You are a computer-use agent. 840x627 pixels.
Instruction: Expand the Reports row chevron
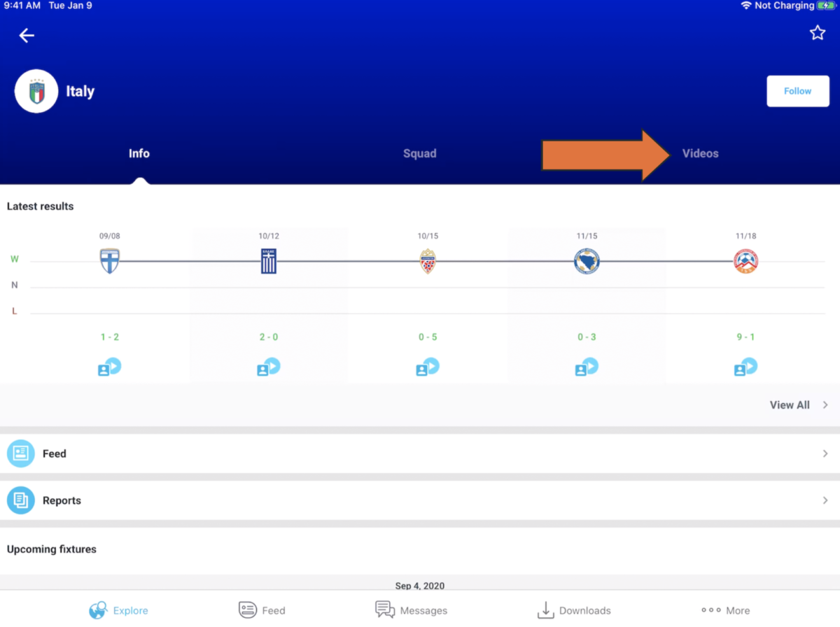click(x=826, y=500)
